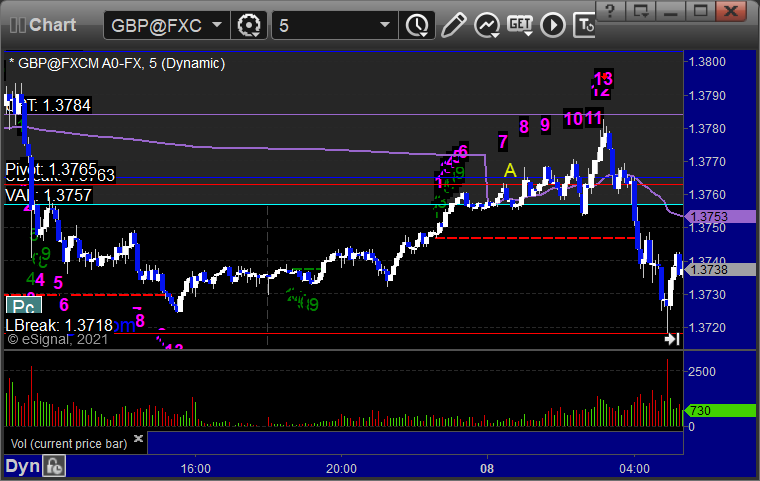Open the window options dropdown button
Viewport: 760px width, 481px height.
tap(640, 11)
